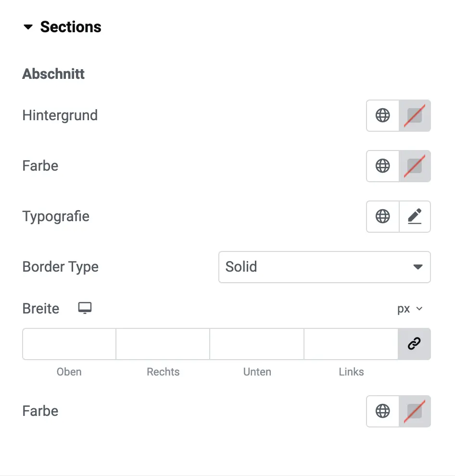
Task: Click the Sections heading title
Action: 71,27
